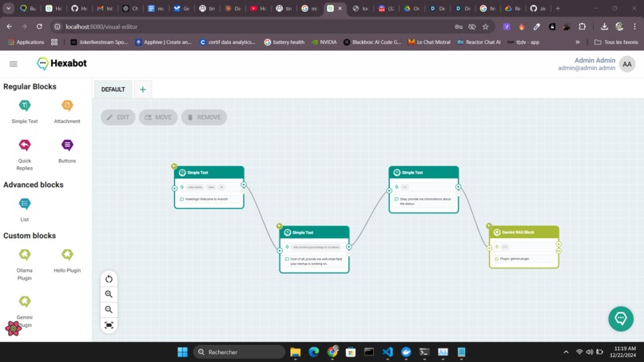The image size is (644, 362).
Task: Click the rotate reset view icon
Action: point(109,279)
